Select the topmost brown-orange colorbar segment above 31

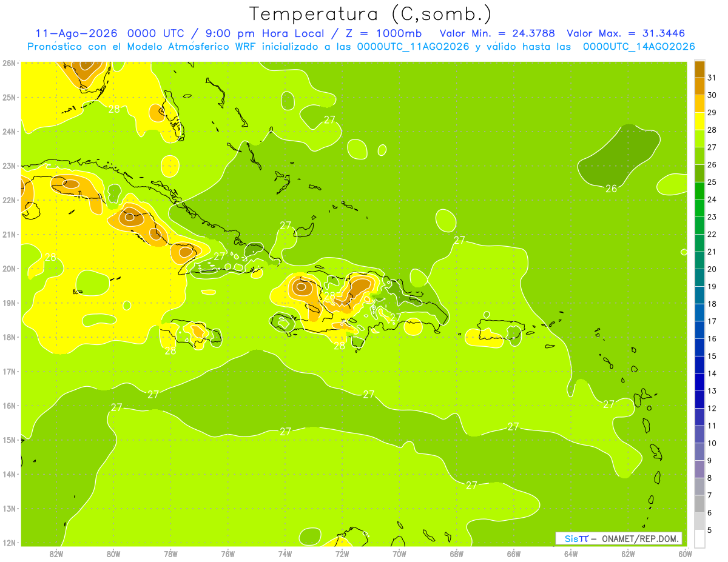tap(699, 70)
